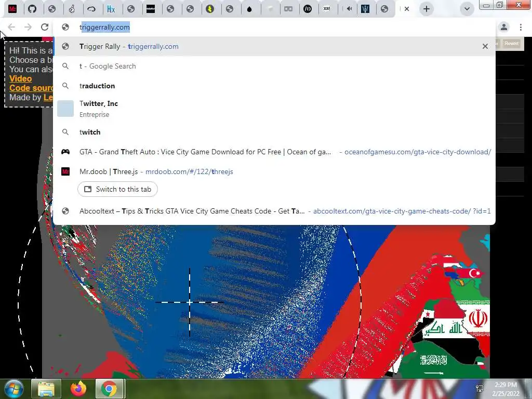
Task: Click the network icon in the system tray
Action: tap(480, 389)
